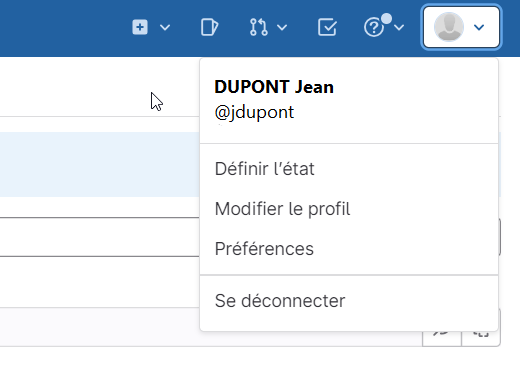Click the plus Create new icon
This screenshot has width=520, height=381.
(x=140, y=27)
